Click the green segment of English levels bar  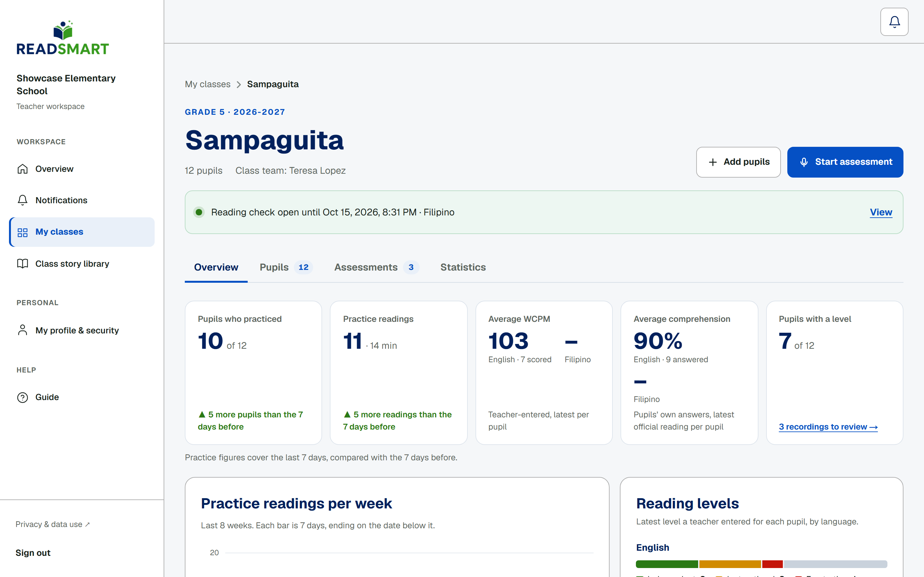click(667, 564)
